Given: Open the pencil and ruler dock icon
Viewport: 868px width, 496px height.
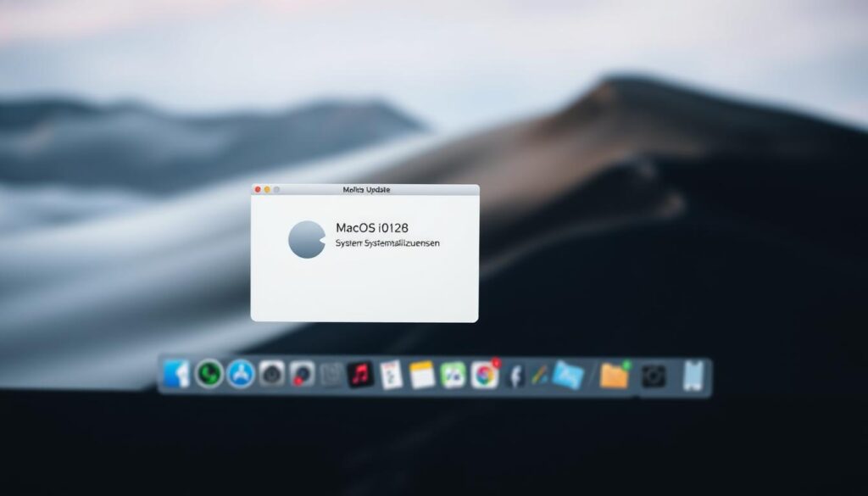Looking at the screenshot, I should pyautogui.click(x=539, y=375).
